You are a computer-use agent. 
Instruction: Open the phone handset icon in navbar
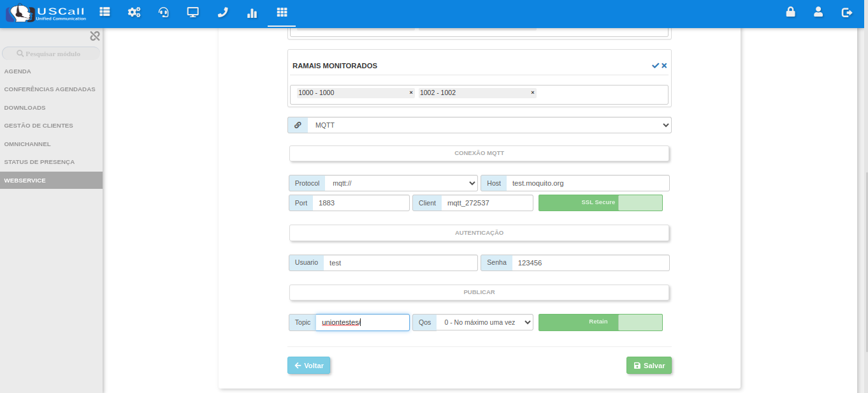click(222, 12)
